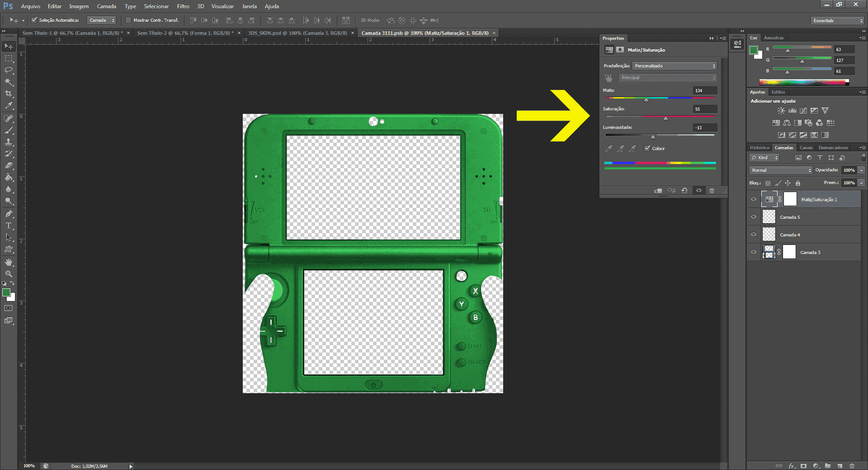Select the Eraser tool
This screenshot has height=470, width=868.
9,165
